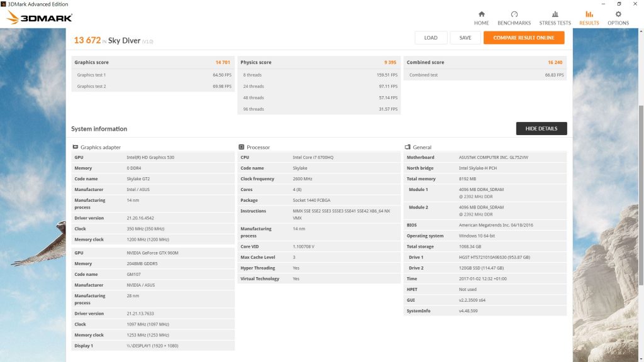Click Intel driver version "21.20.16.4542"
This screenshot has height=362, width=644.
coord(140,218)
